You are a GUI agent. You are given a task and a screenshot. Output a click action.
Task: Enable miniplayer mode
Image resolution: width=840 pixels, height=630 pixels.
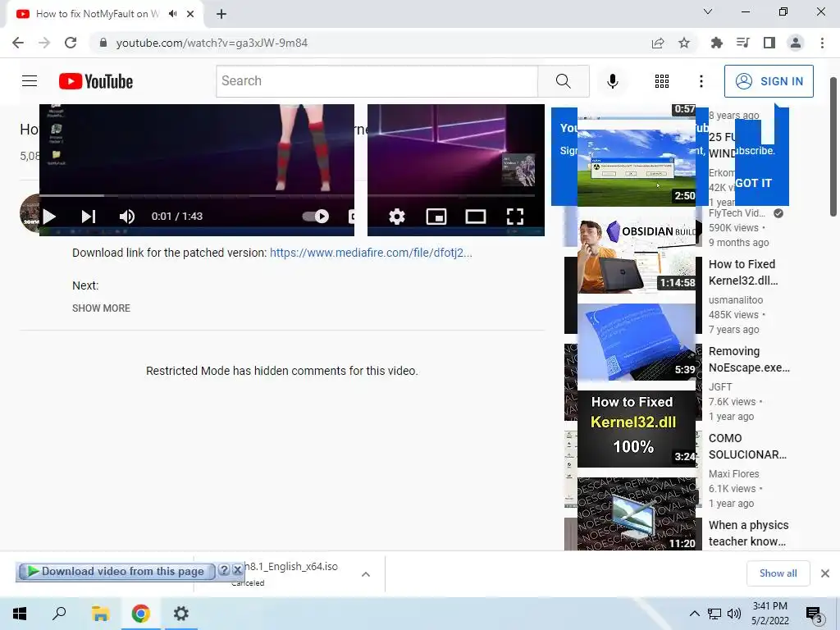click(436, 217)
